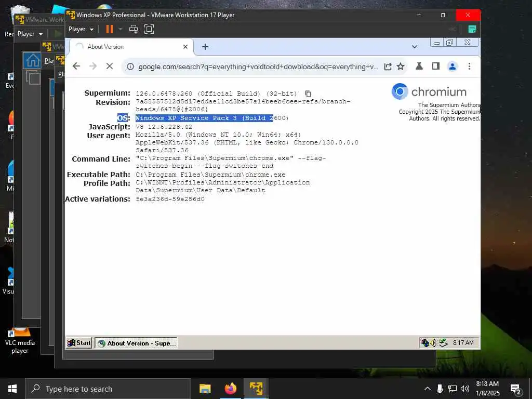Click the Send Ctrl+Alt+Del icon in VMware toolbar

tap(134, 29)
